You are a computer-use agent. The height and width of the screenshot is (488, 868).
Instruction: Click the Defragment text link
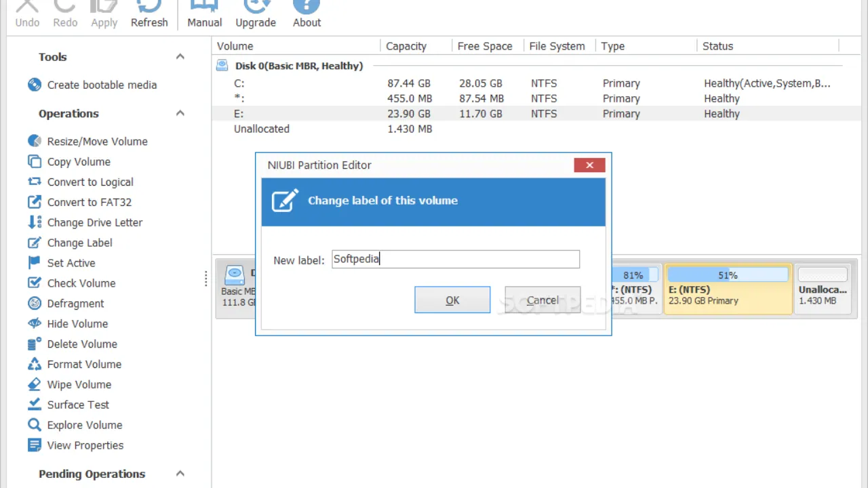(x=76, y=304)
